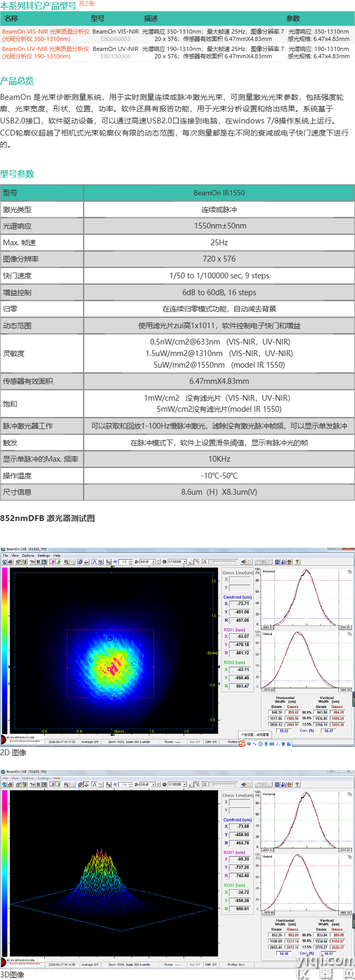Click the Sogou input S icon in tray
Image resolution: width=355 pixels, height=980 pixels.
coord(242,743)
